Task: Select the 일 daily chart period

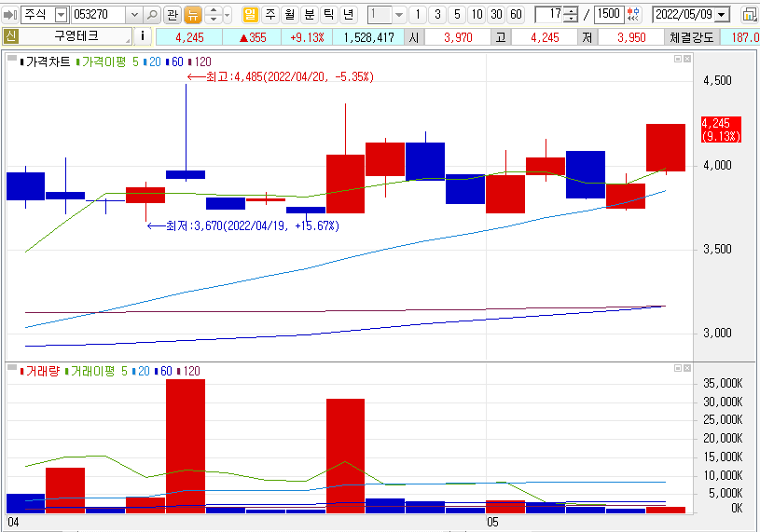Action: point(250,15)
